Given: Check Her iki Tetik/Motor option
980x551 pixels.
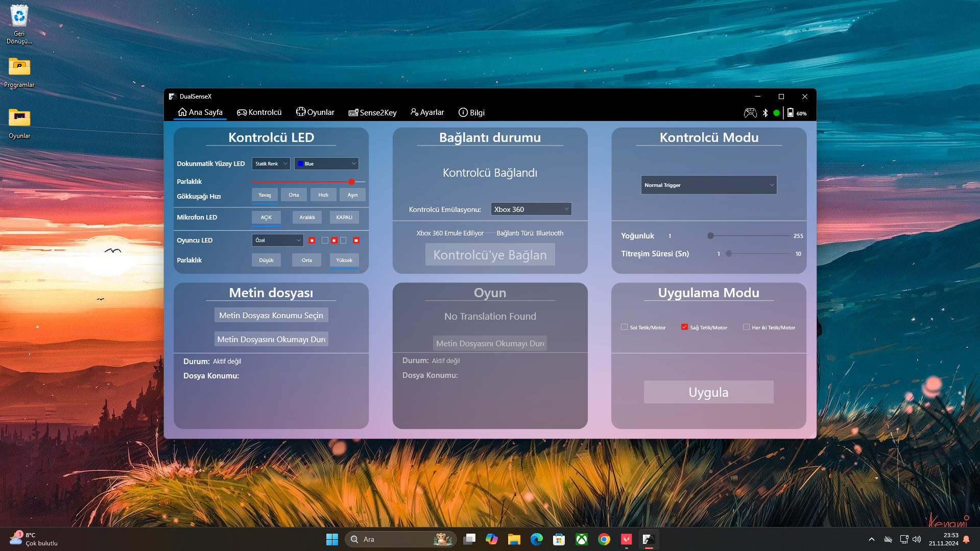Looking at the screenshot, I should point(746,327).
